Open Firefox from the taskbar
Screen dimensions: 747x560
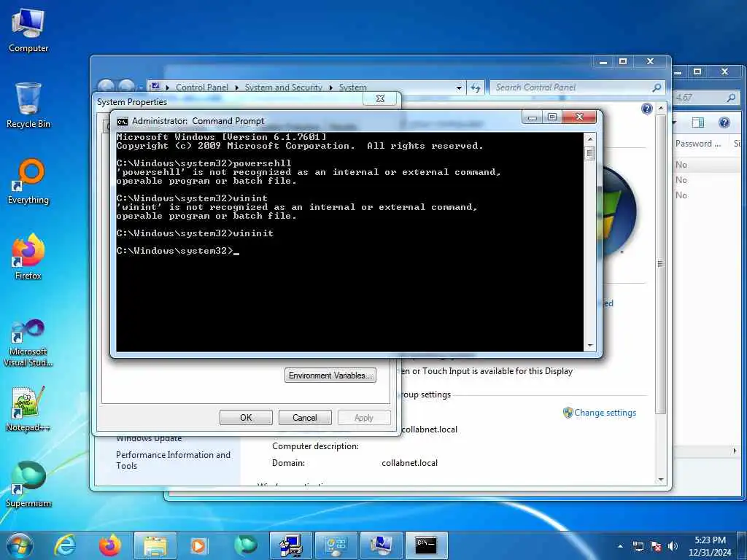(x=110, y=545)
